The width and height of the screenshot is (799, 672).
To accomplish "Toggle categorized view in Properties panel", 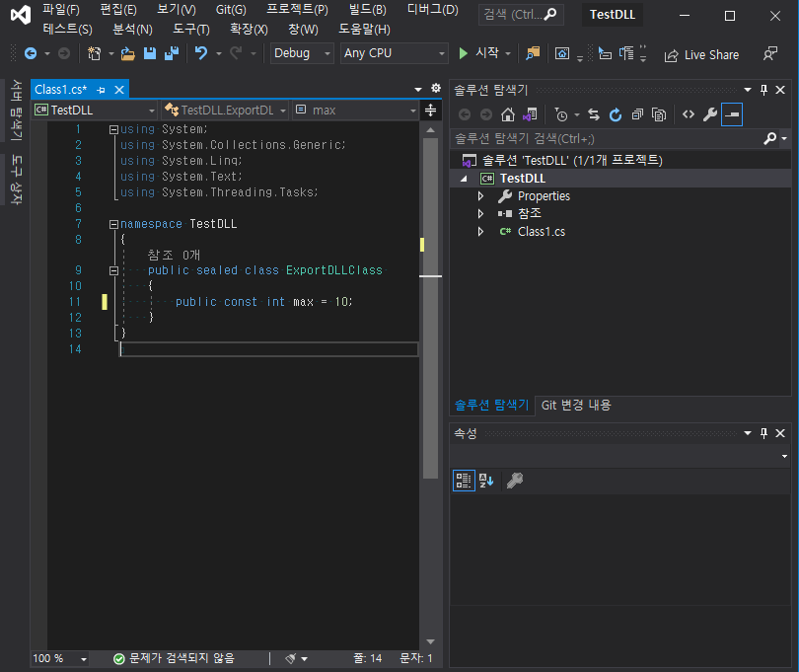I will click(x=464, y=481).
